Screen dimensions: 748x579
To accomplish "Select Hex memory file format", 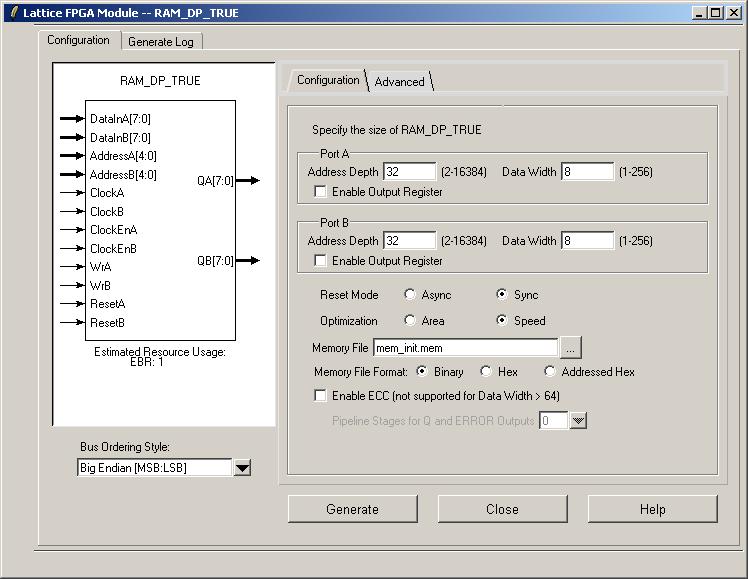I will coord(486,371).
